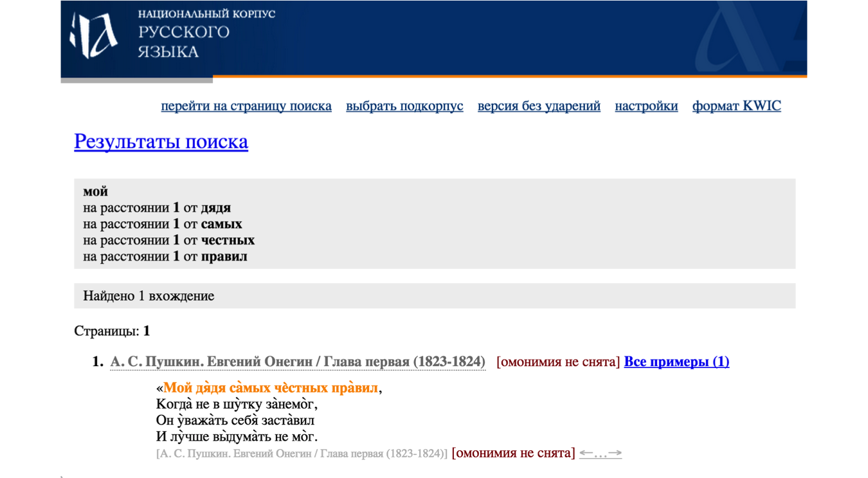Open Все примеры (1) link
This screenshot has height=478, width=868.
(x=676, y=362)
